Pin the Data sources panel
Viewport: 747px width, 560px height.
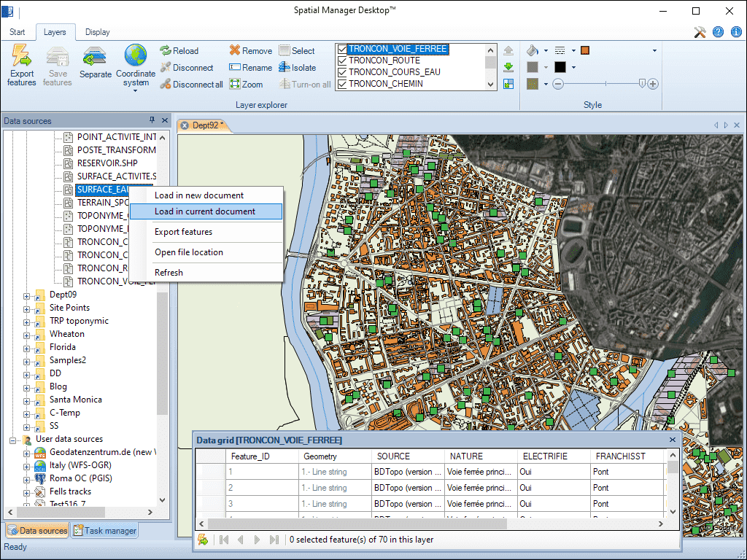(152, 120)
